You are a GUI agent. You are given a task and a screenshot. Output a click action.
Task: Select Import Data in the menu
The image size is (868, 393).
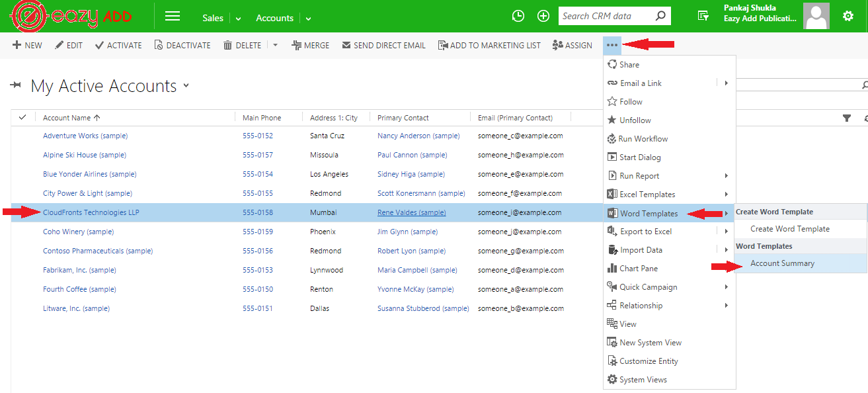pos(669,250)
